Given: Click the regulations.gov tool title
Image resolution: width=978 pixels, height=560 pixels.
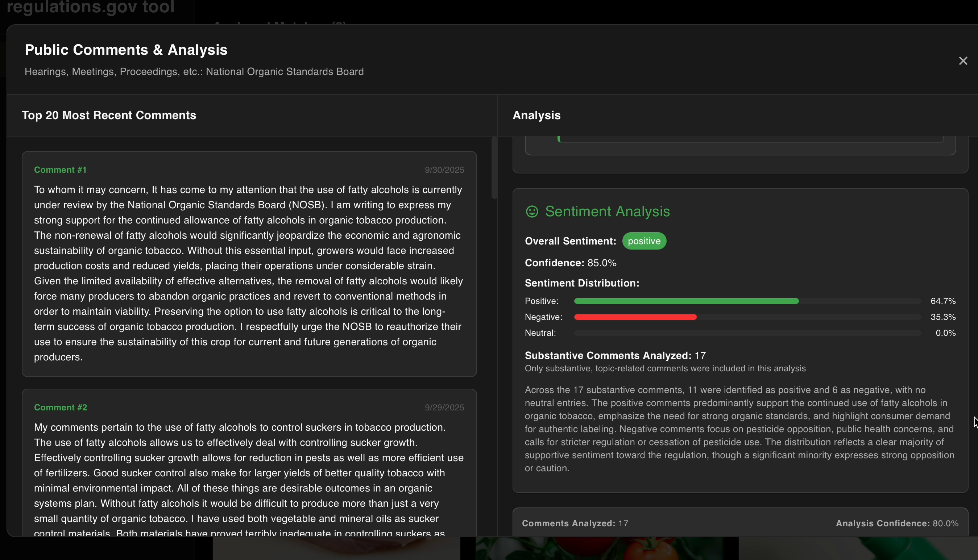Looking at the screenshot, I should 91,7.
